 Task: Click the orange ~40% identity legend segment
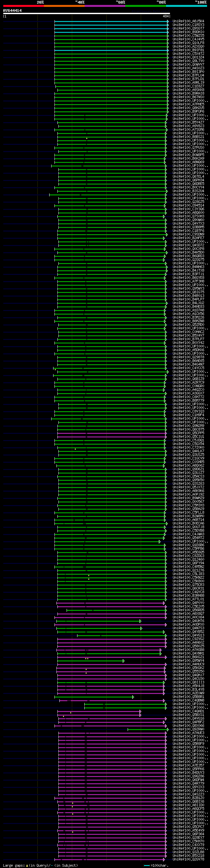64,6
